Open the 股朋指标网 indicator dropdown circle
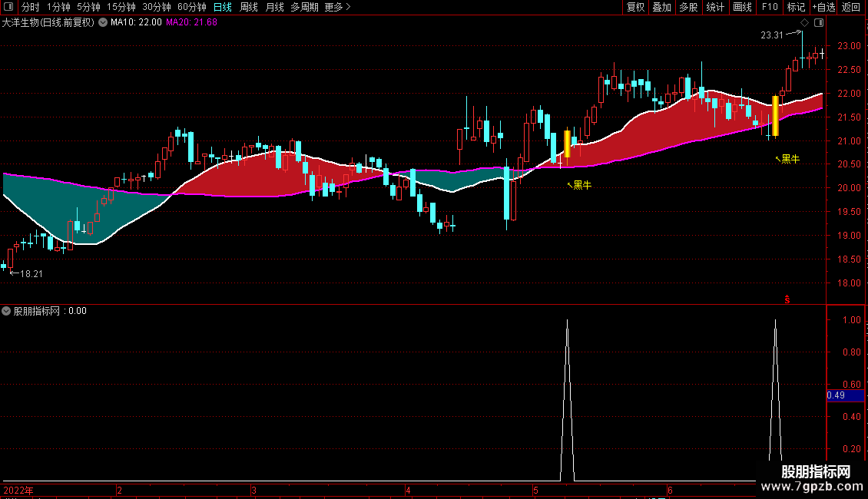Screen dimensions: 868x499 (6, 311)
